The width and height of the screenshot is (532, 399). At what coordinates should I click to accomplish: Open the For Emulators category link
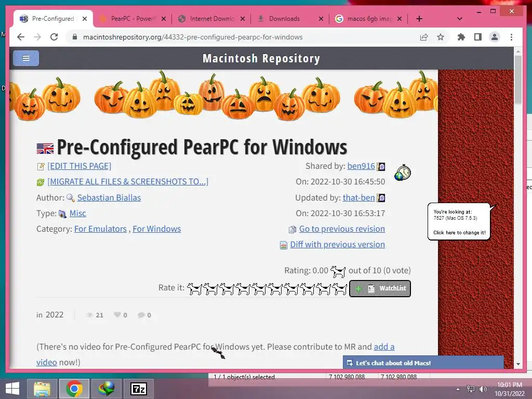100,229
